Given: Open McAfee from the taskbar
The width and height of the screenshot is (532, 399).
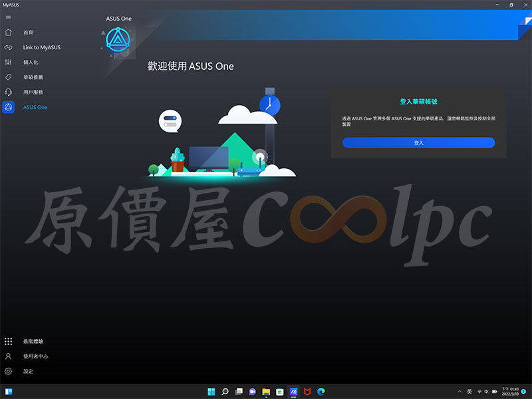Looking at the screenshot, I should 307,392.
